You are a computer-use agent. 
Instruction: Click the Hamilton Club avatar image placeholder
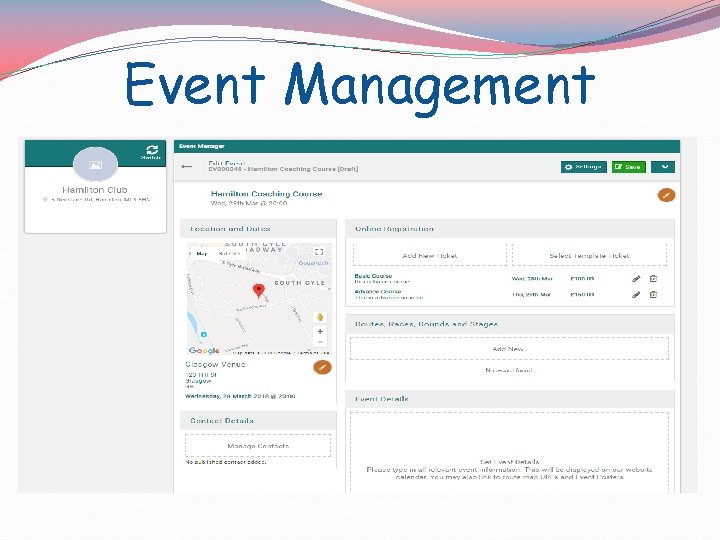tap(96, 164)
